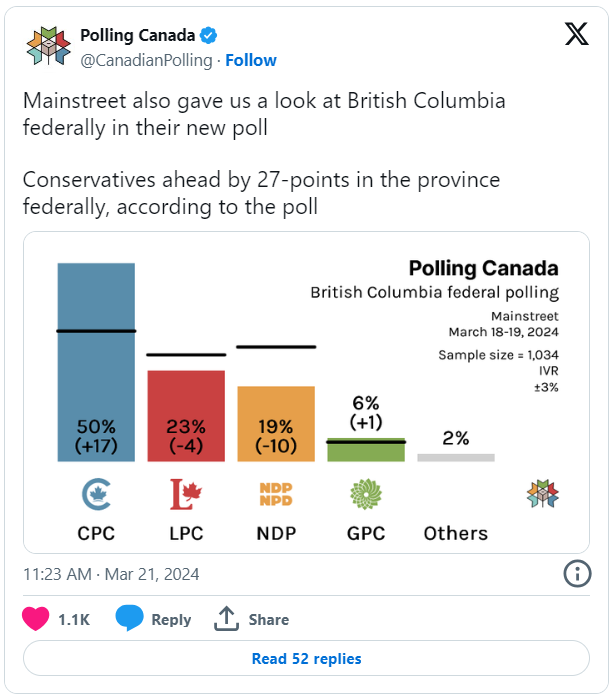
Task: Click the X logo icon
Action: 577,34
